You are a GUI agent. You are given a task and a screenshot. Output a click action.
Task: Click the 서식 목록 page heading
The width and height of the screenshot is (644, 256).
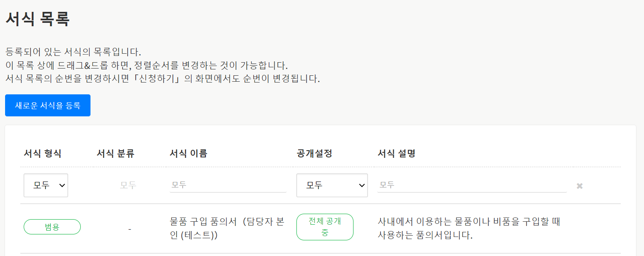point(37,19)
